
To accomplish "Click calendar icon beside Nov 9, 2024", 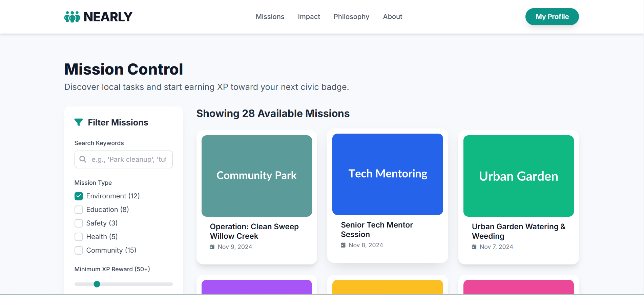I will 212,247.
